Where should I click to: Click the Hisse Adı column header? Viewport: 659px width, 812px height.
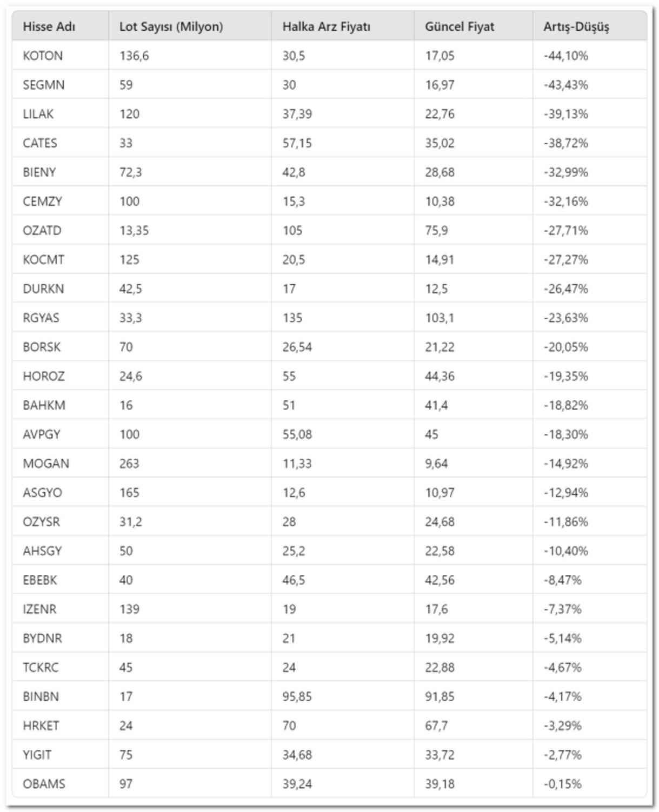click(x=49, y=26)
